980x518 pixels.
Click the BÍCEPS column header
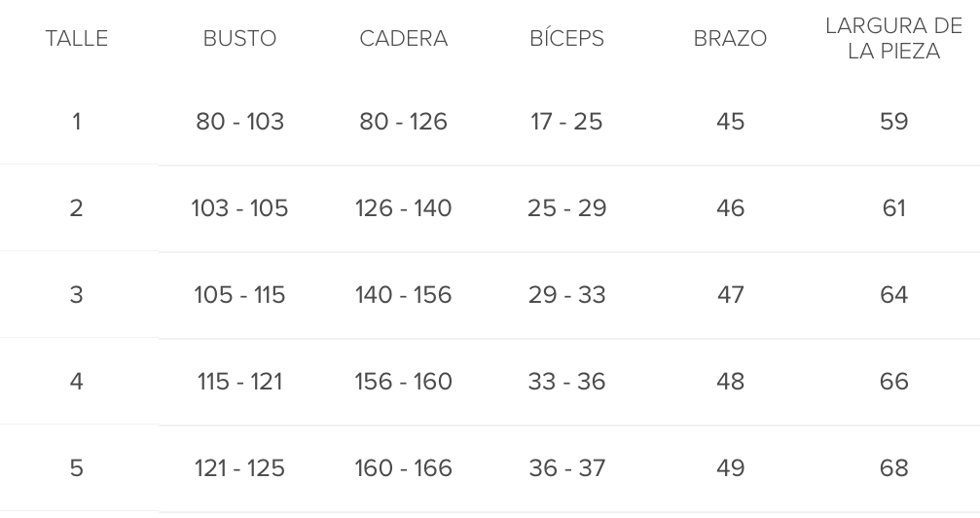(566, 39)
